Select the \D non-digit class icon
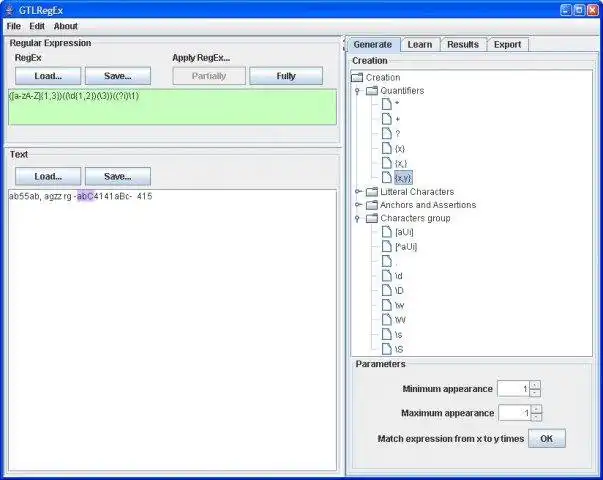Image resolution: width=603 pixels, height=480 pixels. click(x=386, y=290)
